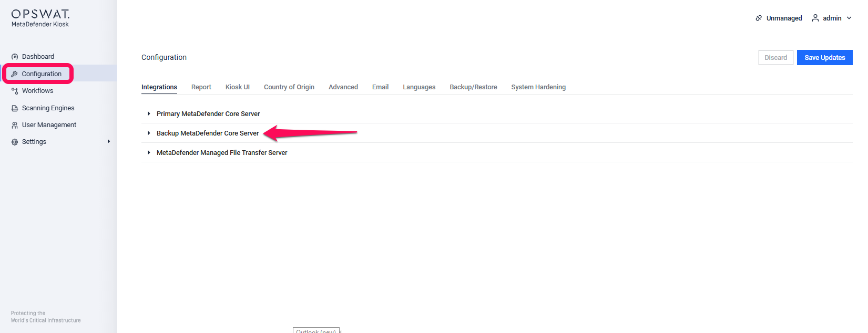The image size is (868, 333).
Task: Open Scanning Engines page
Action: (48, 108)
